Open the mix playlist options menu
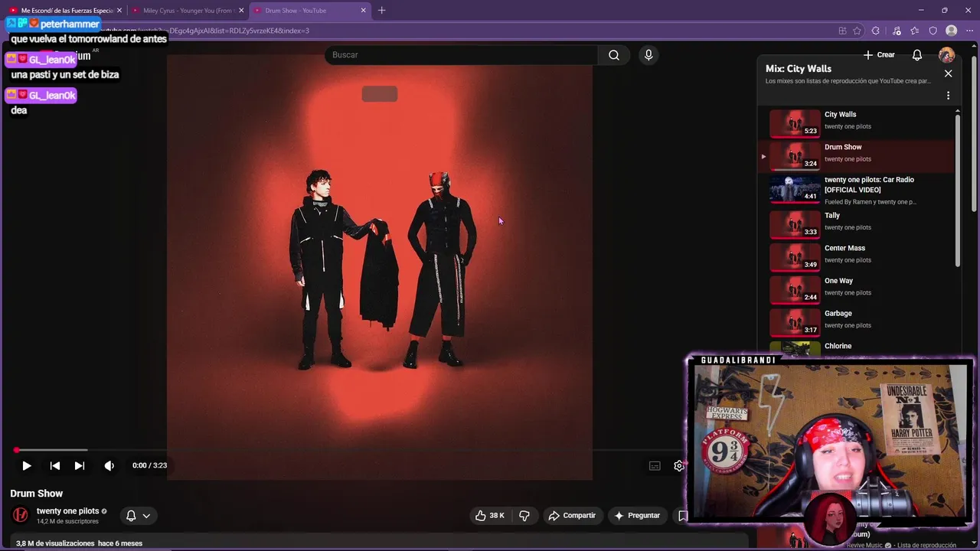This screenshot has height=551, width=980. pyautogui.click(x=948, y=96)
